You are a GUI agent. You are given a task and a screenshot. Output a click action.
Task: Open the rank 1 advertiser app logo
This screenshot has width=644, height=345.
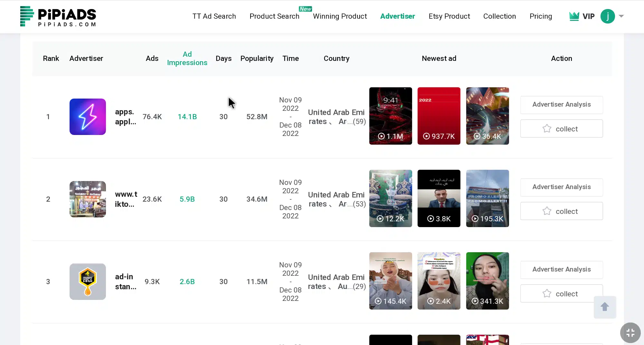point(88,117)
